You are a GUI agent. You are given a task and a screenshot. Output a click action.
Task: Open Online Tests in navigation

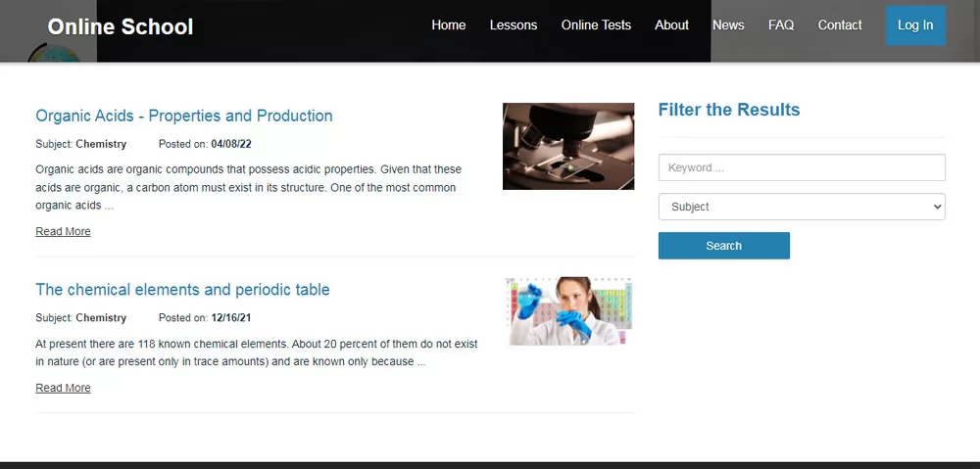(x=596, y=25)
